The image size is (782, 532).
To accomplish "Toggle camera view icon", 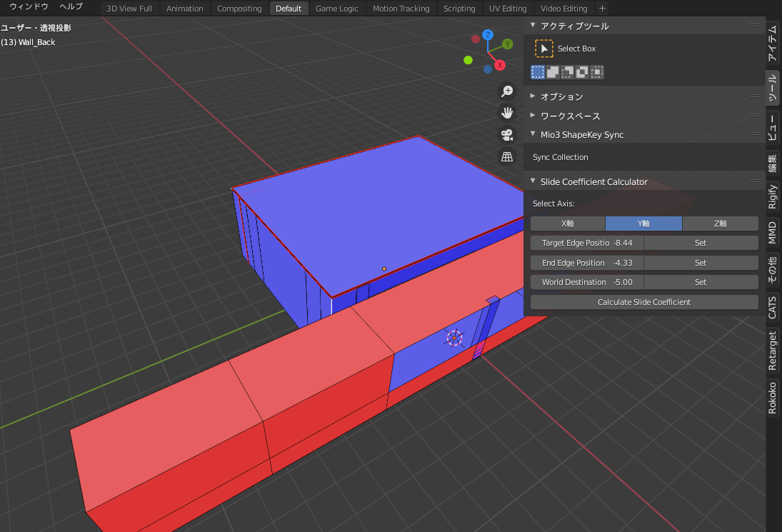I will pyautogui.click(x=507, y=135).
